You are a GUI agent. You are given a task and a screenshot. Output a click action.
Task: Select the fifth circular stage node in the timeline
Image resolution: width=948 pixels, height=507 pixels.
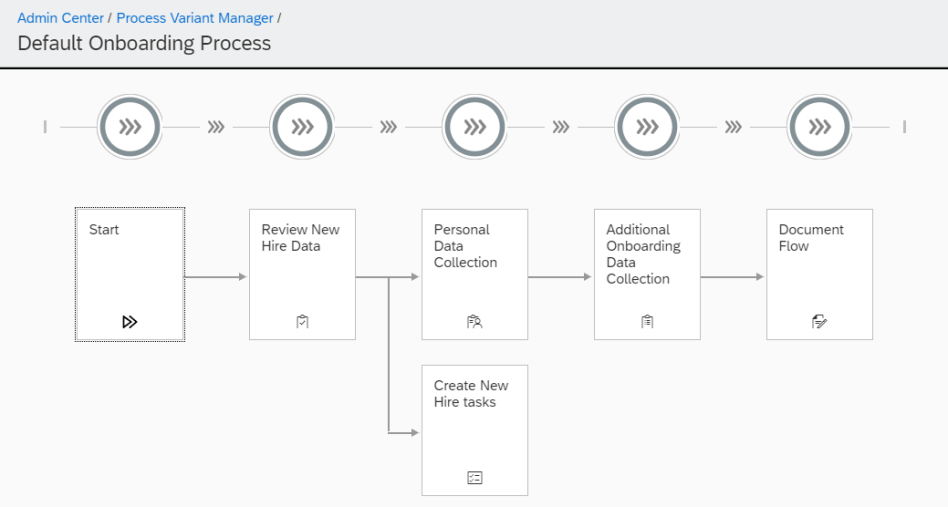click(x=820, y=127)
